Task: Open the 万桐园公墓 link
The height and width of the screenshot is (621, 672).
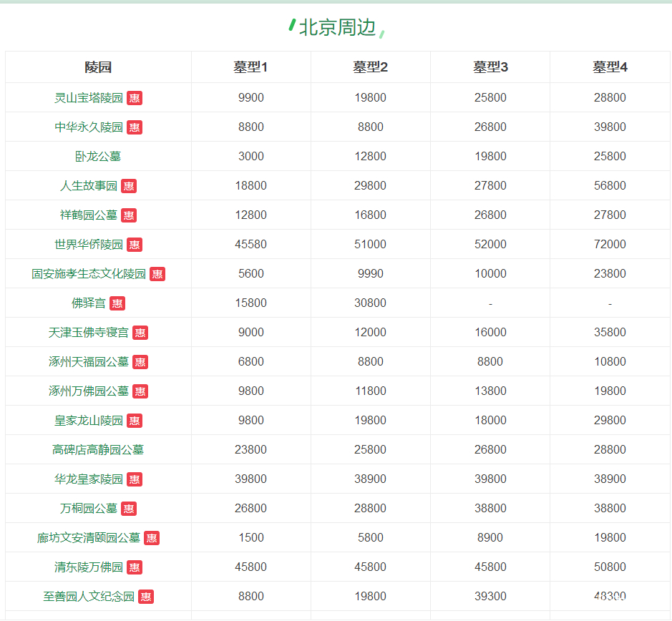Action: (89, 509)
